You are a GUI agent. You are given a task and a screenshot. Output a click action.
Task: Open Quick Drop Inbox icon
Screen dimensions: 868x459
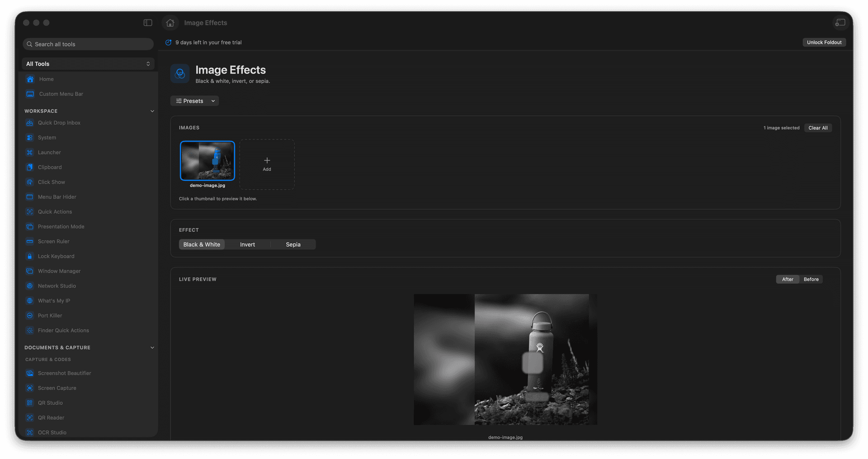(x=30, y=123)
